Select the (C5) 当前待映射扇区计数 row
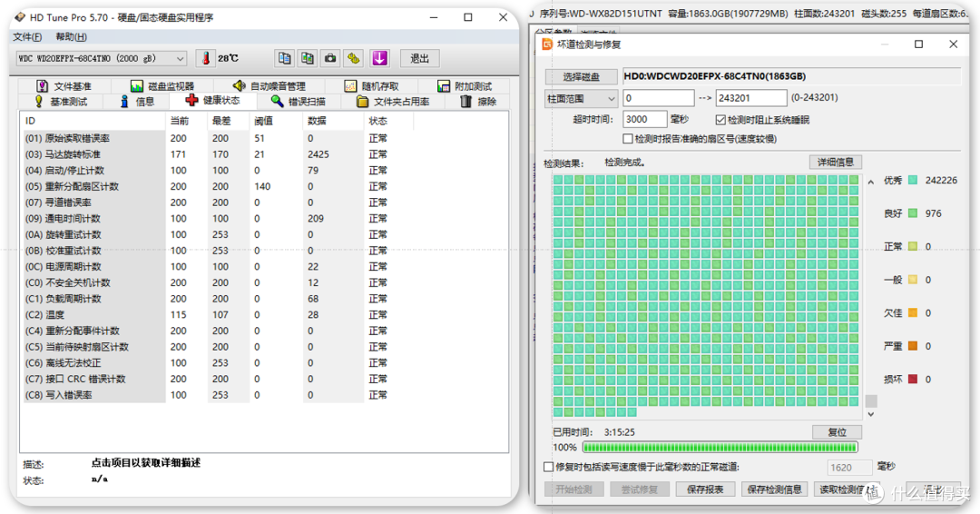980x514 pixels. 219,347
